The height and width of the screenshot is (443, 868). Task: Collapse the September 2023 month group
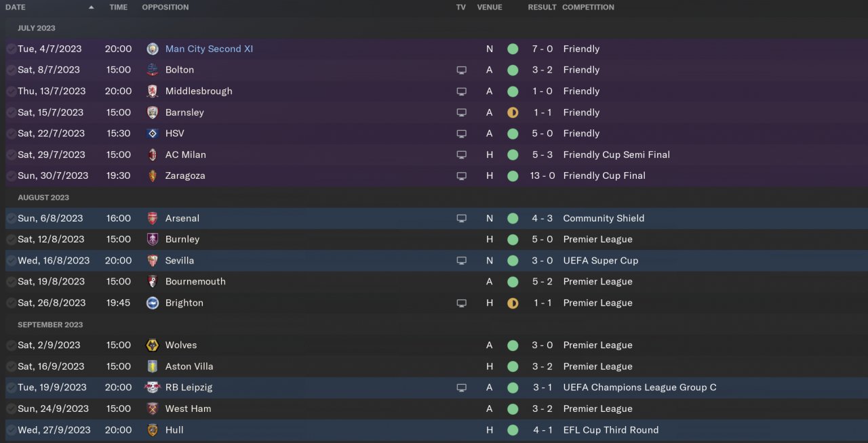click(x=50, y=325)
